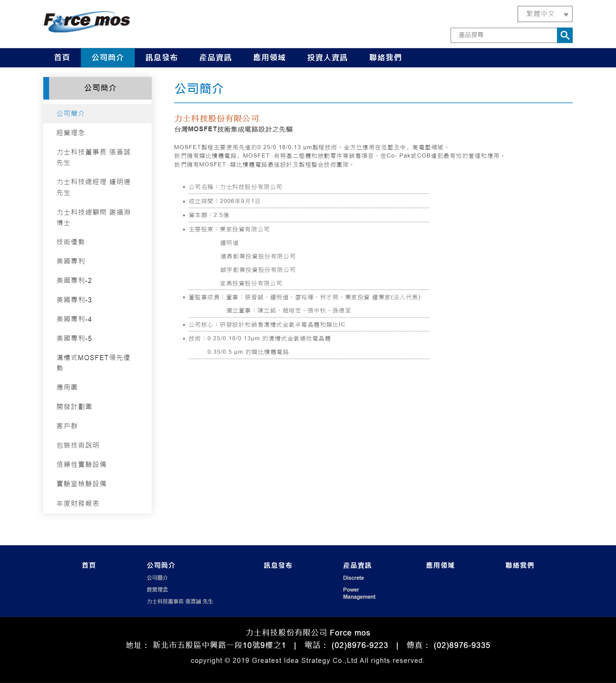Open 美國專利-5 sidebar link
The width and height of the screenshot is (616, 683).
click(98, 338)
